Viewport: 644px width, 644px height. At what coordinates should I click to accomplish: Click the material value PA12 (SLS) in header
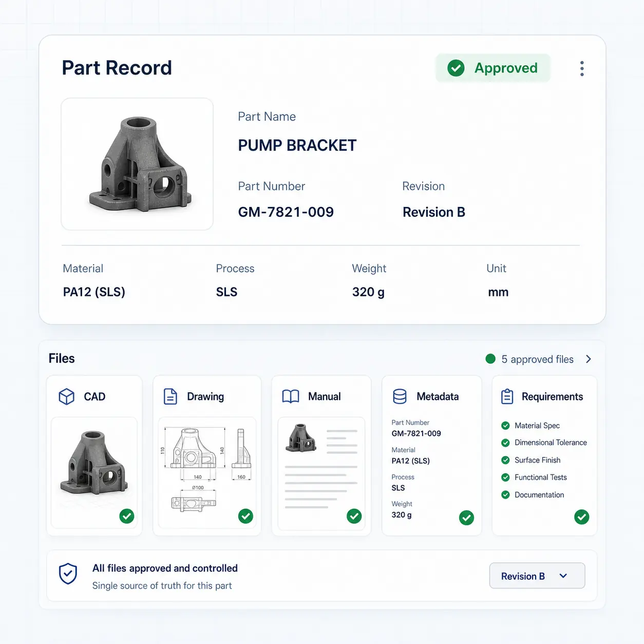[x=94, y=292]
